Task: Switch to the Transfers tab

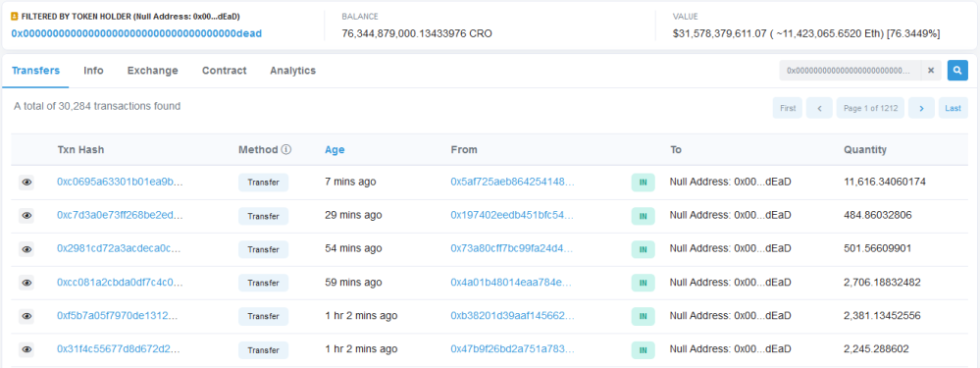Action: pos(35,71)
